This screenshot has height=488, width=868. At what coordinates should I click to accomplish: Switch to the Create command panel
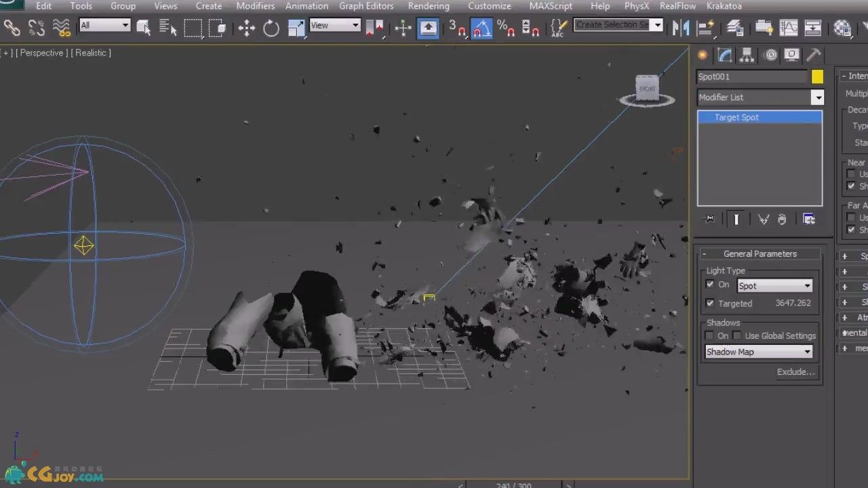703,55
